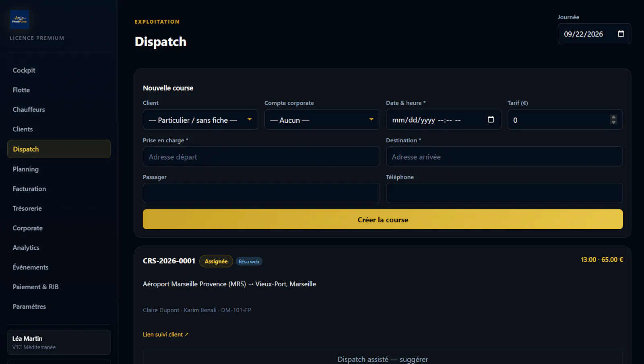Viewport: 644px width, 364px height.
Task: Expand the Compte corporate dropdown
Action: (x=322, y=119)
